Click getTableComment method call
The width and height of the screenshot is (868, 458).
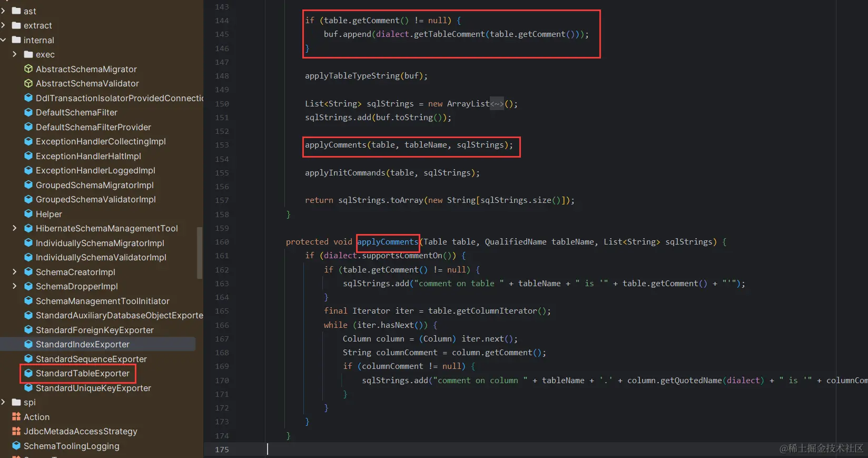(x=449, y=34)
